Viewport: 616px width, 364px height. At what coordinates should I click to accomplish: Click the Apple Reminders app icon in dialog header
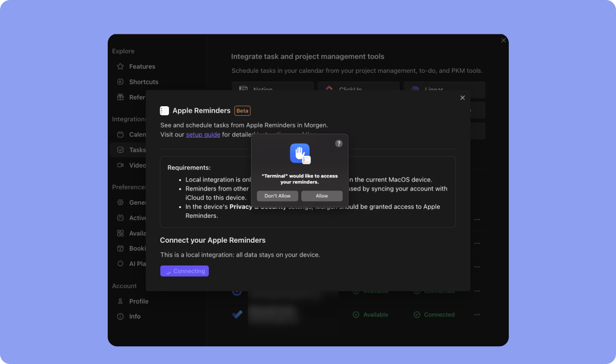pos(164,111)
